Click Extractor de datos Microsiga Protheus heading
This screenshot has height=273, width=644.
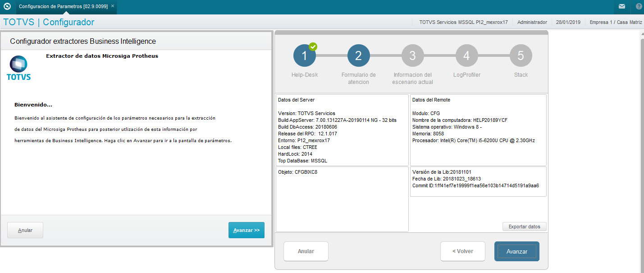click(x=102, y=56)
